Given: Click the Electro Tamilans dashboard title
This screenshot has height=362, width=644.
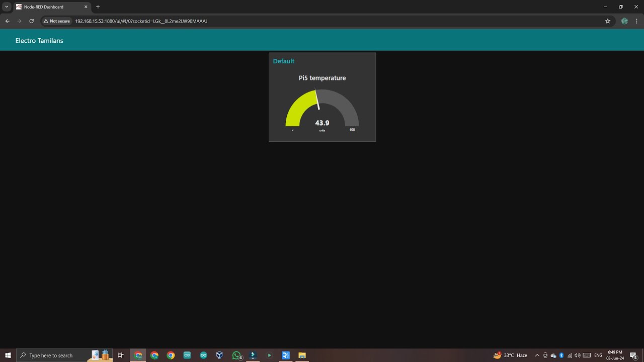Looking at the screenshot, I should [x=39, y=41].
